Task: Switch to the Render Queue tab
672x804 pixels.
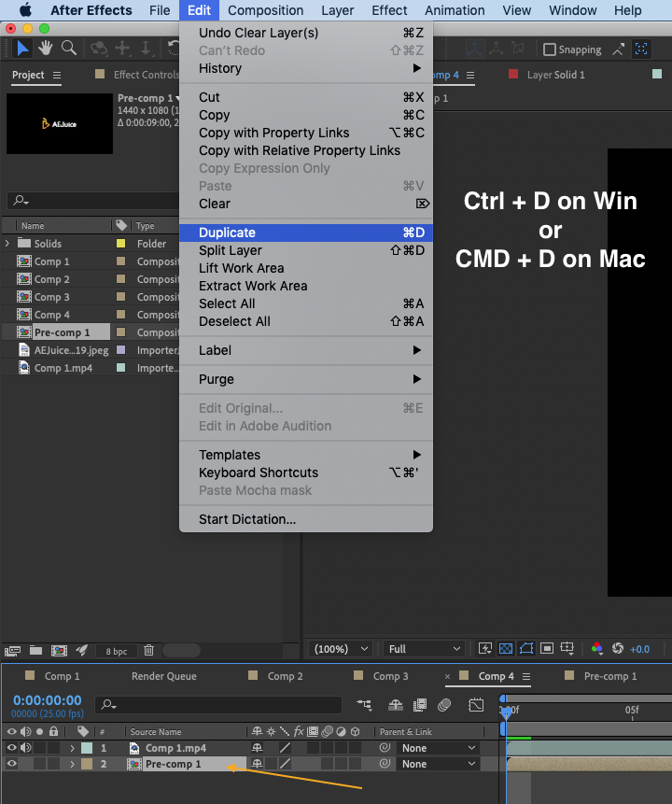Action: click(164, 676)
